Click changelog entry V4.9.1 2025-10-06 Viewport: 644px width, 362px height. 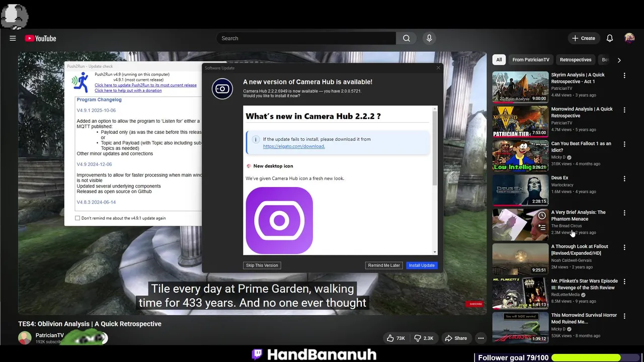(x=96, y=110)
